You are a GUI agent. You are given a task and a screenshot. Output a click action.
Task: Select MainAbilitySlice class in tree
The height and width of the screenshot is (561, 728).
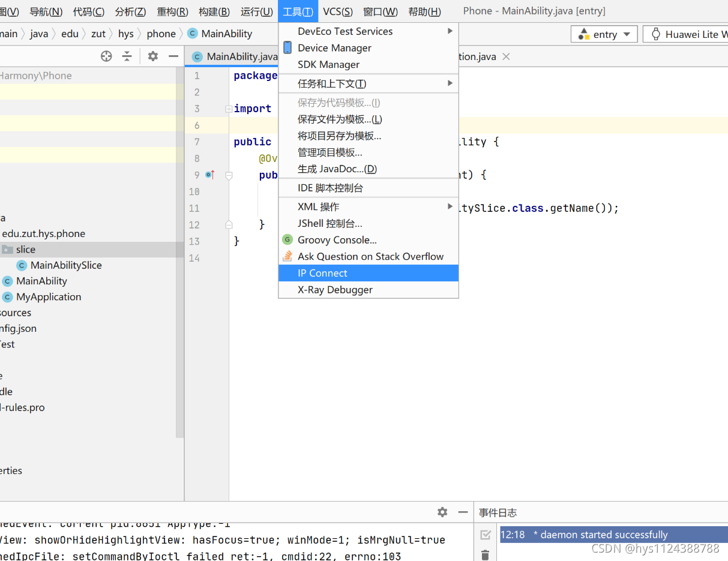66,265
